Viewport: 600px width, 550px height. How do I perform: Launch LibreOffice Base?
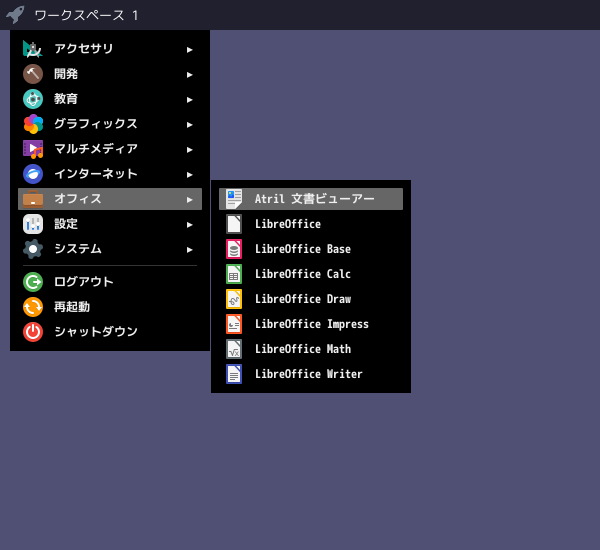pyautogui.click(x=311, y=249)
